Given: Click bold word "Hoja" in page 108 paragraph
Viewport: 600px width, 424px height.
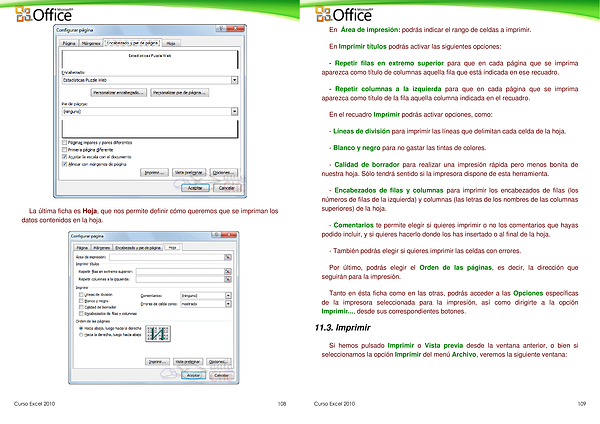Looking at the screenshot, I should [90, 211].
